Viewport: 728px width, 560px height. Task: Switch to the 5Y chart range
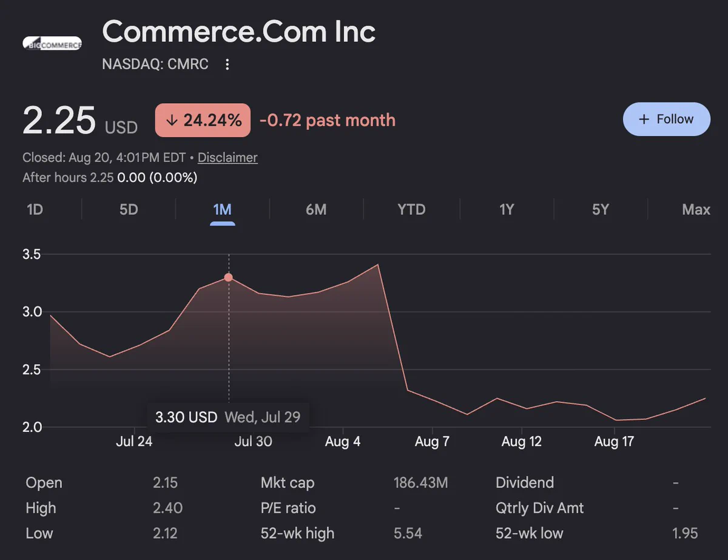click(x=600, y=210)
